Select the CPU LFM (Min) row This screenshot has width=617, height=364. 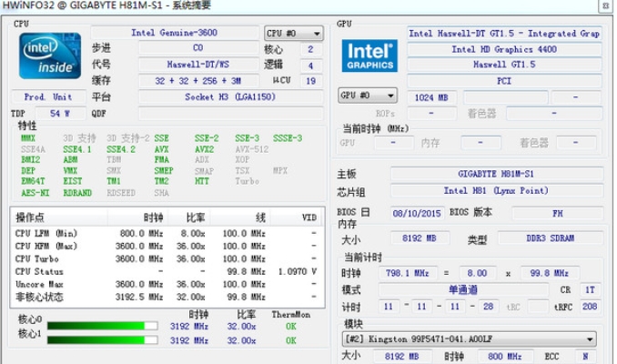(167, 233)
